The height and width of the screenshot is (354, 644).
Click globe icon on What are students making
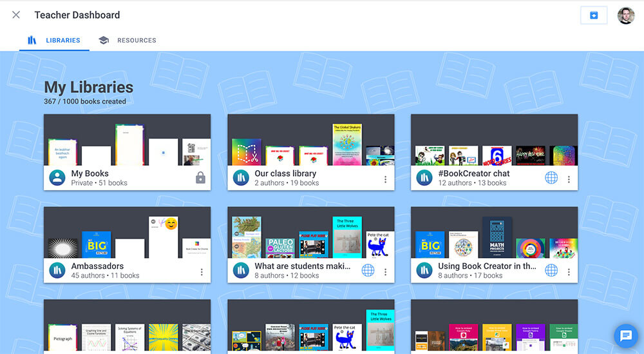tap(368, 270)
